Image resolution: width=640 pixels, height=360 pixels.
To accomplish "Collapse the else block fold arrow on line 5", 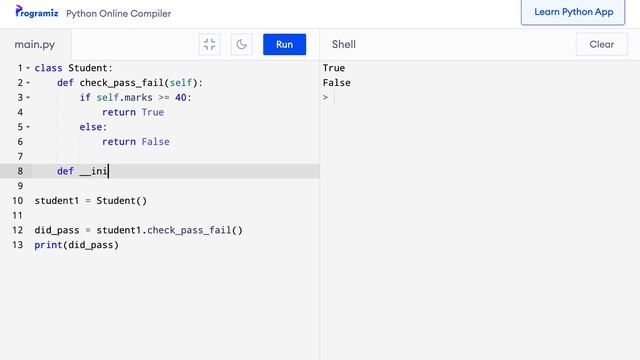I will coord(28,127).
